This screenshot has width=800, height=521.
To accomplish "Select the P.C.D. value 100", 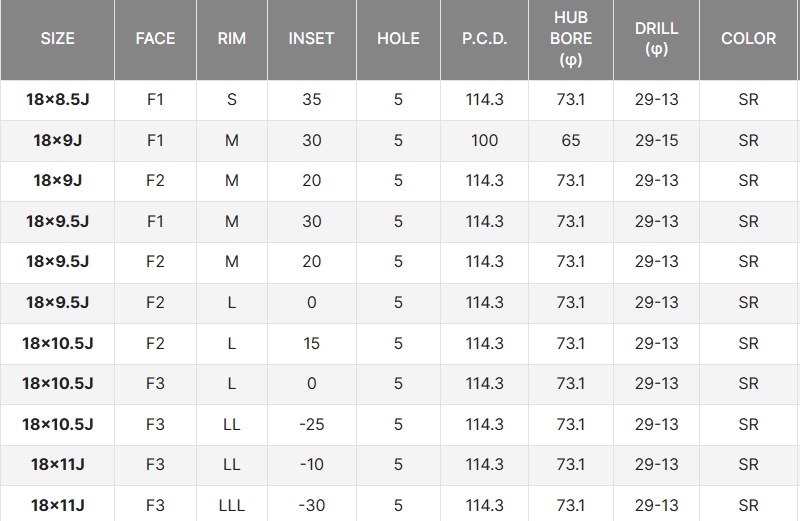I will [485, 140].
